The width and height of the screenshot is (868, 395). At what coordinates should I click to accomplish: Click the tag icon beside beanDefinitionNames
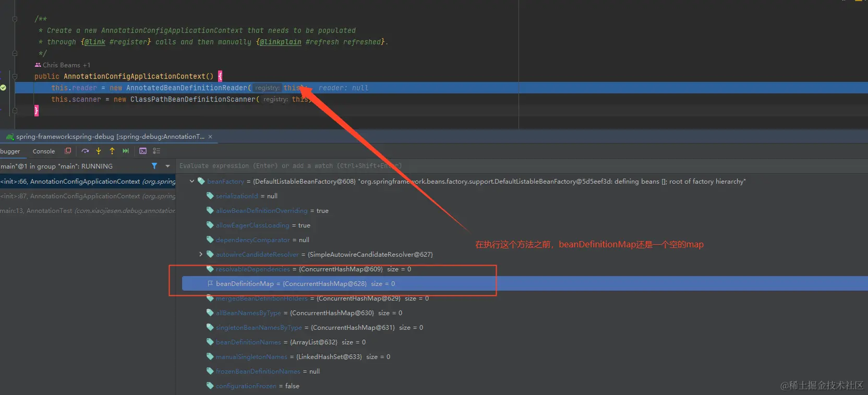click(210, 342)
